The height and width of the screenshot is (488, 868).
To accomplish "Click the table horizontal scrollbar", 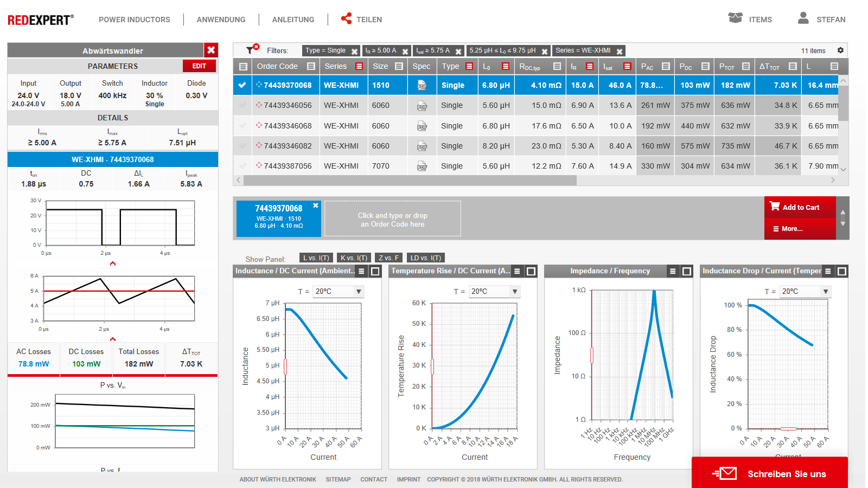I will click(x=410, y=181).
